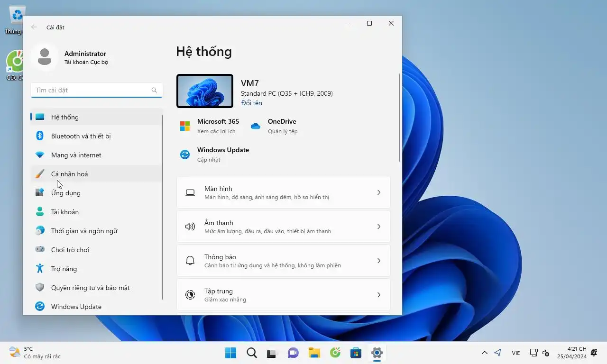This screenshot has width=607, height=364.
Task: Open Mạng và internet settings
Action: click(97, 155)
